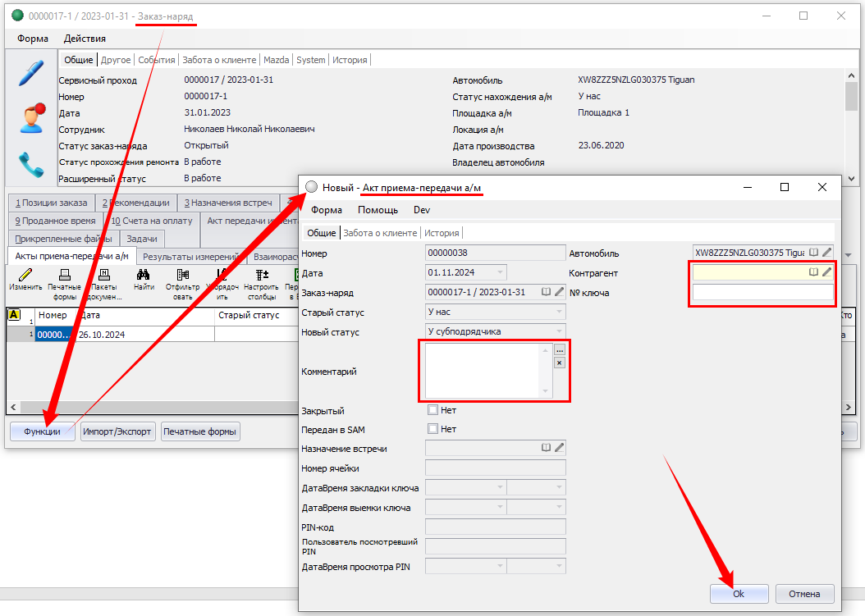Click the phone icon in left sidebar
The image size is (865, 616).
(31, 165)
